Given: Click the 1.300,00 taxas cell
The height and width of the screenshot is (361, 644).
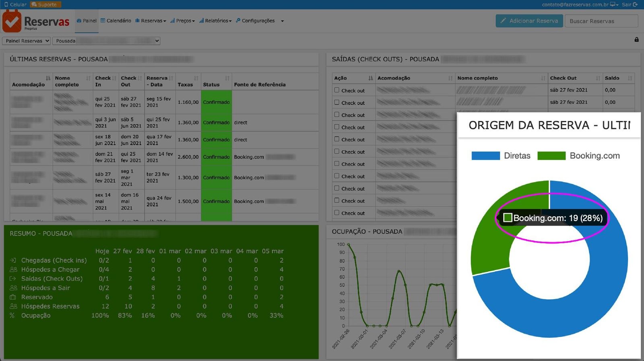Looking at the screenshot, I should (188, 178).
